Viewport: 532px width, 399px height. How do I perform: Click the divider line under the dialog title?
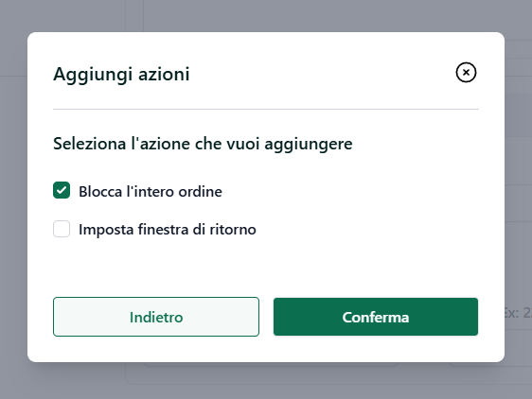click(266, 109)
